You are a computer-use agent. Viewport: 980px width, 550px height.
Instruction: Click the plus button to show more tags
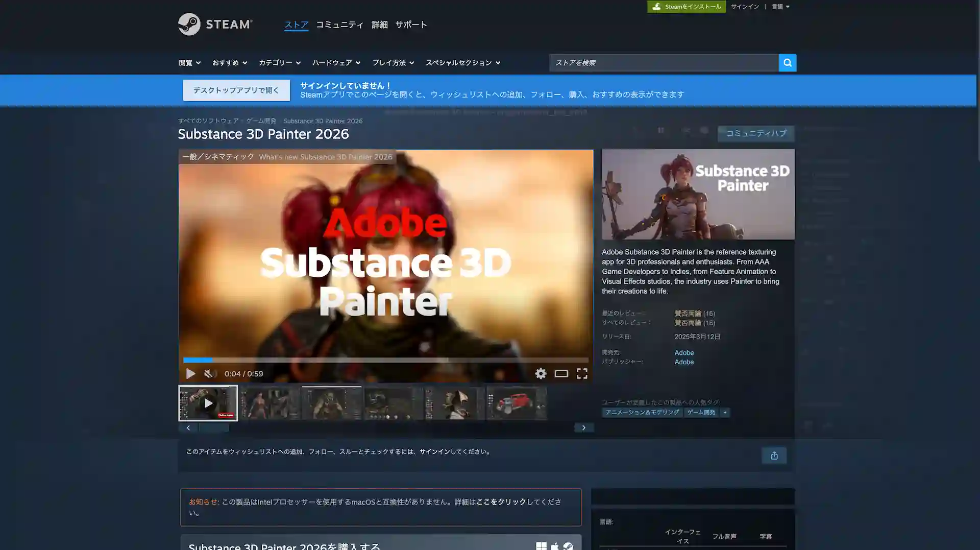[725, 412]
